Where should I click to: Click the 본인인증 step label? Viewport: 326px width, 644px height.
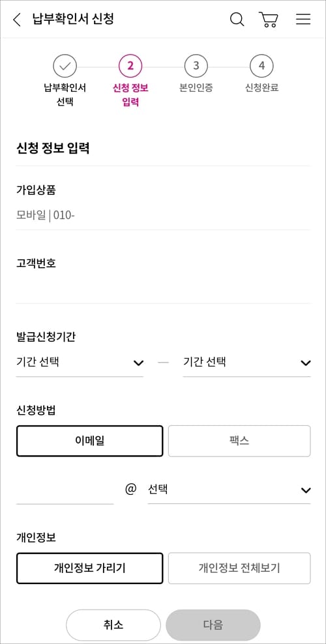tap(196, 88)
